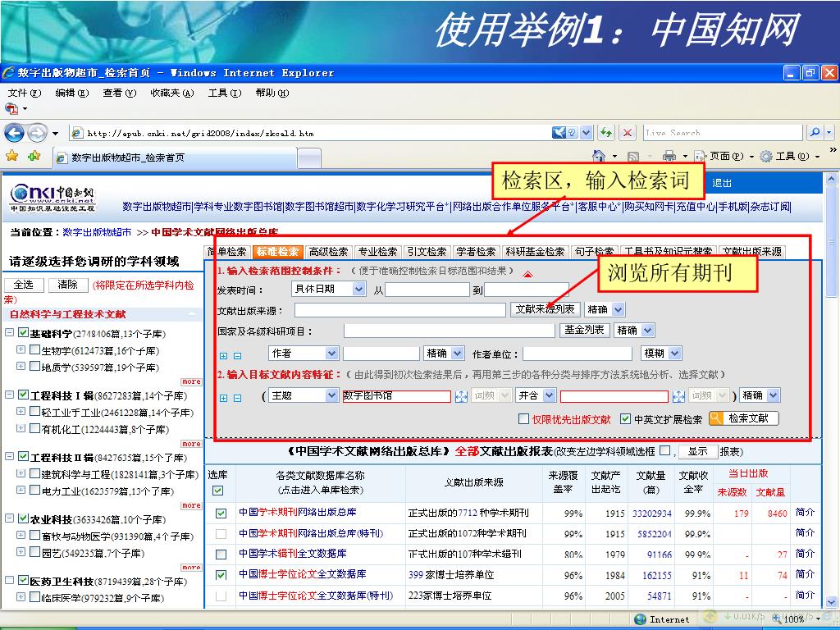Click the 全选 button
This screenshot has height=630, width=840.
[x=23, y=285]
